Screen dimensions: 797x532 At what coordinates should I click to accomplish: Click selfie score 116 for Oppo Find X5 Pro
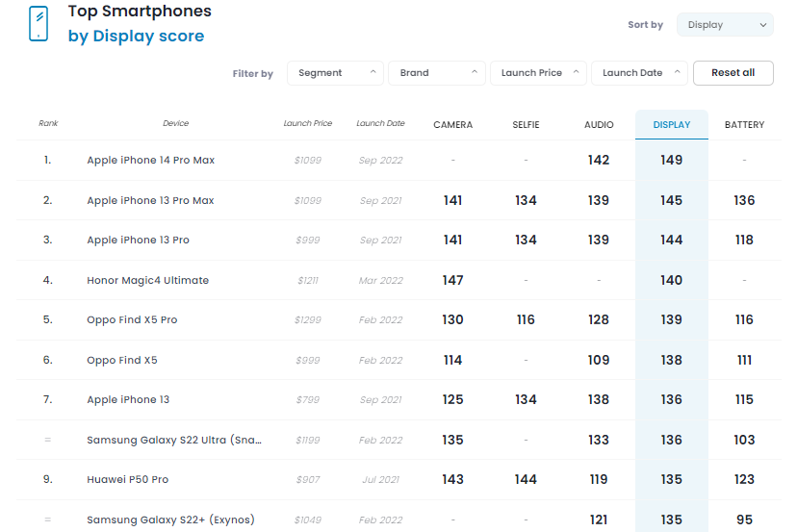[526, 319]
